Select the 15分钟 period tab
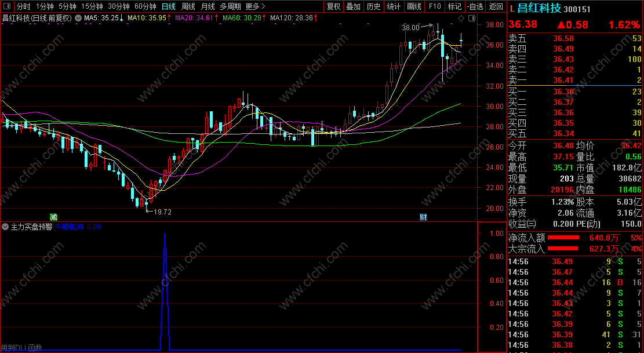The height and width of the screenshot is (353, 644). pos(92,6)
